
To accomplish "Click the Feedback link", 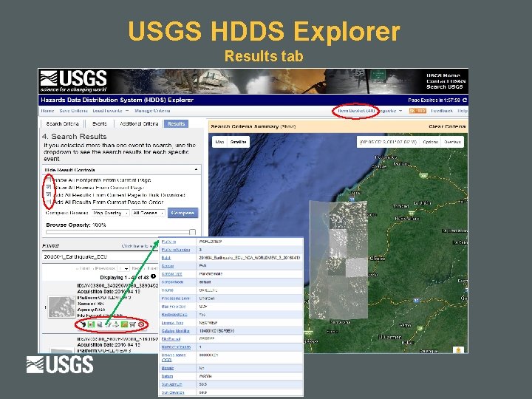I will tap(442, 111).
